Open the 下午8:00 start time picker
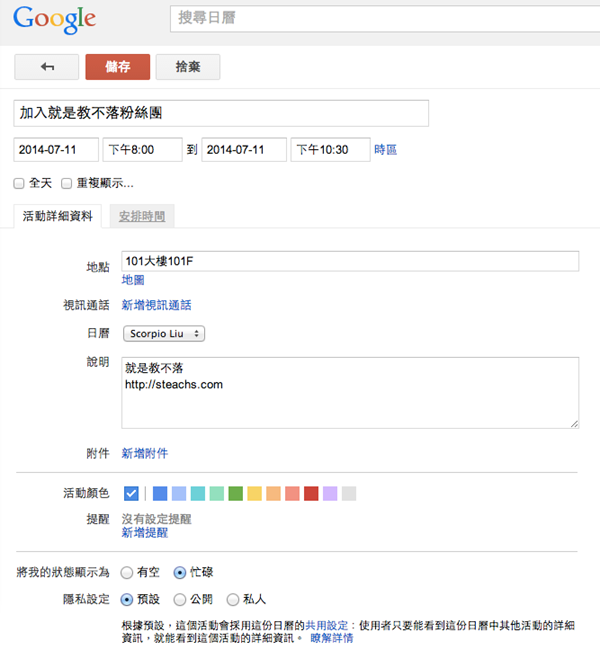600x650 pixels. pos(142,150)
